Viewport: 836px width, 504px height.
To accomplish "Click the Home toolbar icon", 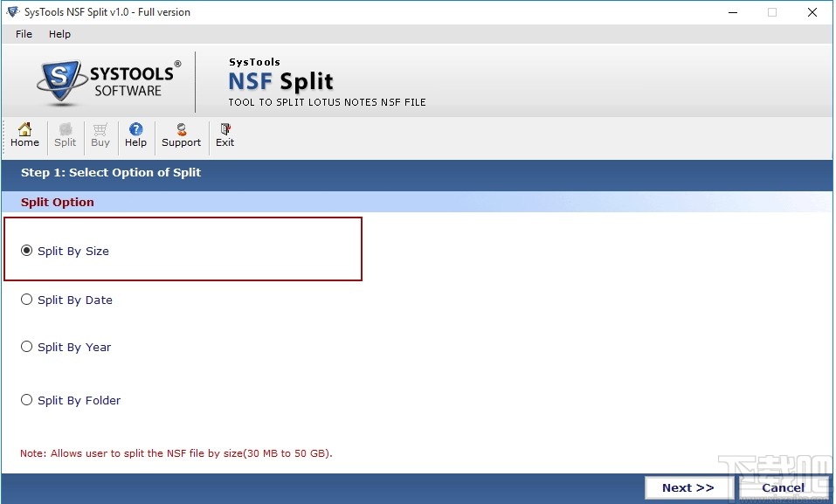I will (x=24, y=136).
